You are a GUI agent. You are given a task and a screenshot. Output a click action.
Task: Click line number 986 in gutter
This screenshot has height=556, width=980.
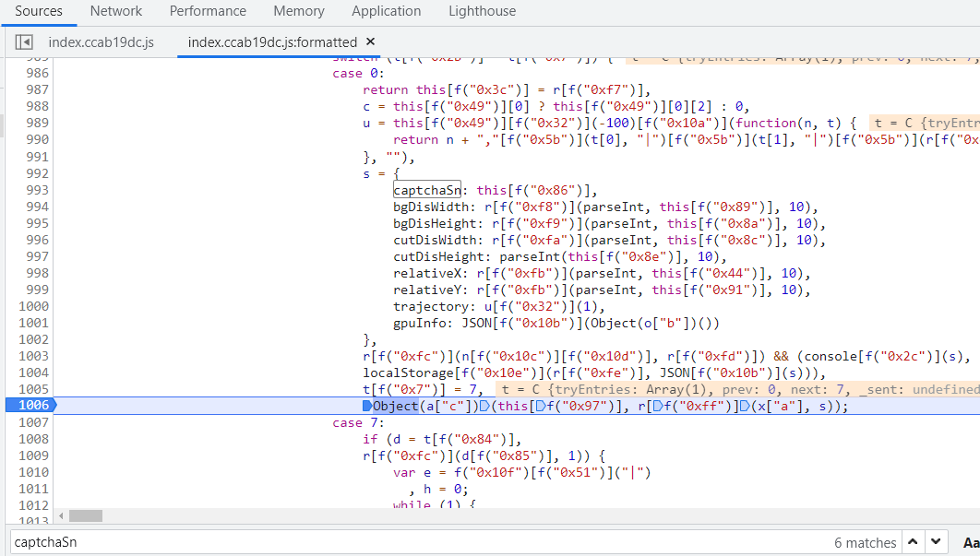37,73
